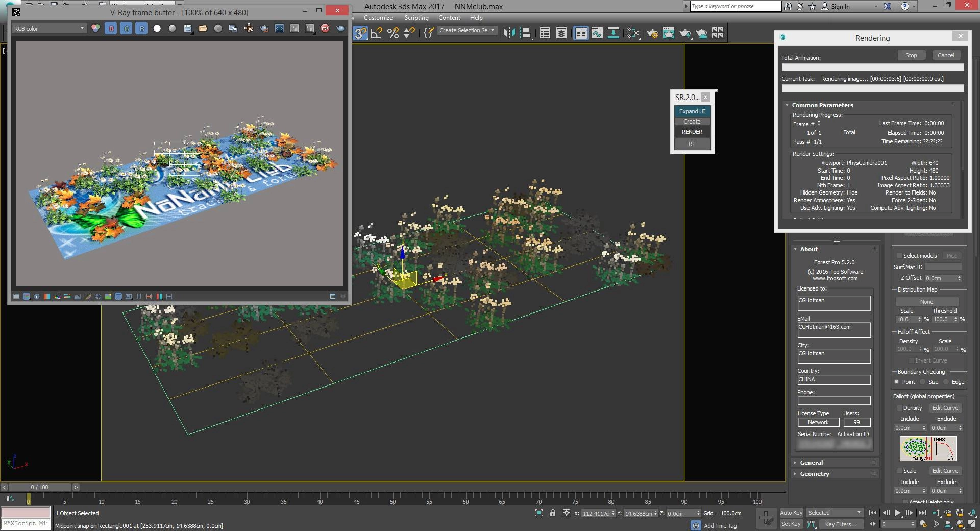The image size is (980, 531).
Task: Select the Size boundary checking option
Action: pyautogui.click(x=923, y=382)
